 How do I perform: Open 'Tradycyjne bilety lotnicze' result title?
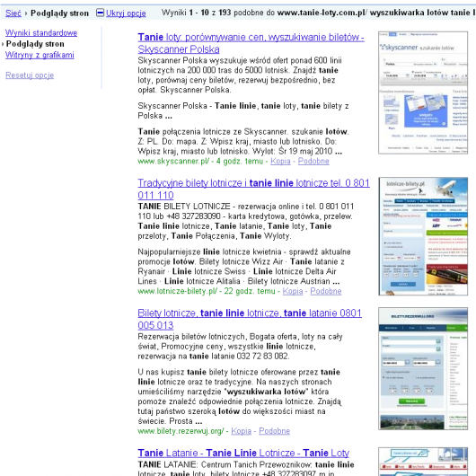click(x=253, y=189)
